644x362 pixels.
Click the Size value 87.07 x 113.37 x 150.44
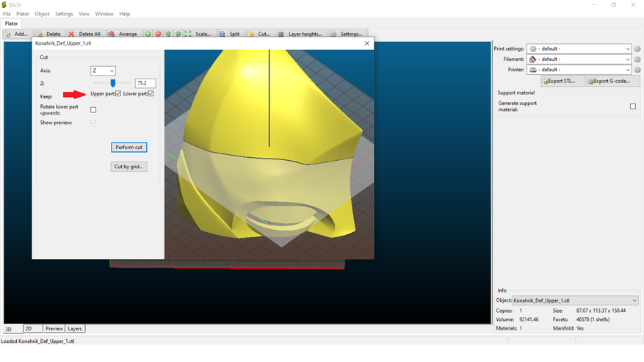pos(601,311)
